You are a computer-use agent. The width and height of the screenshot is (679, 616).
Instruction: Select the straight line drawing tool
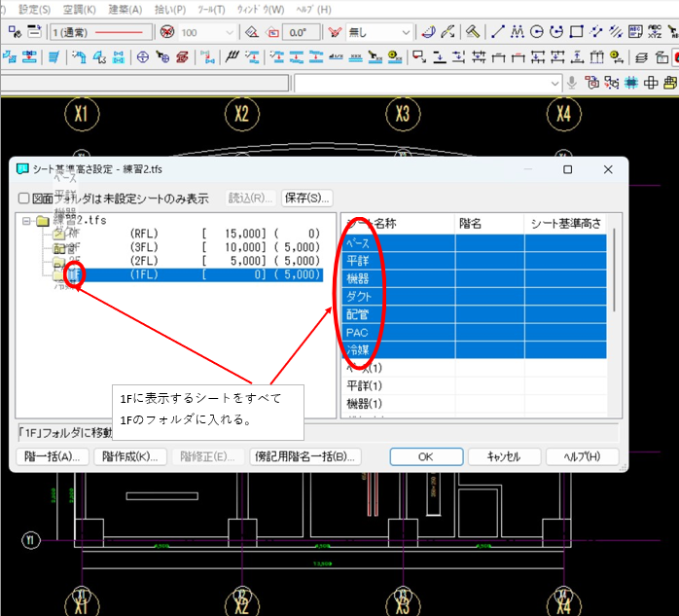click(497, 31)
